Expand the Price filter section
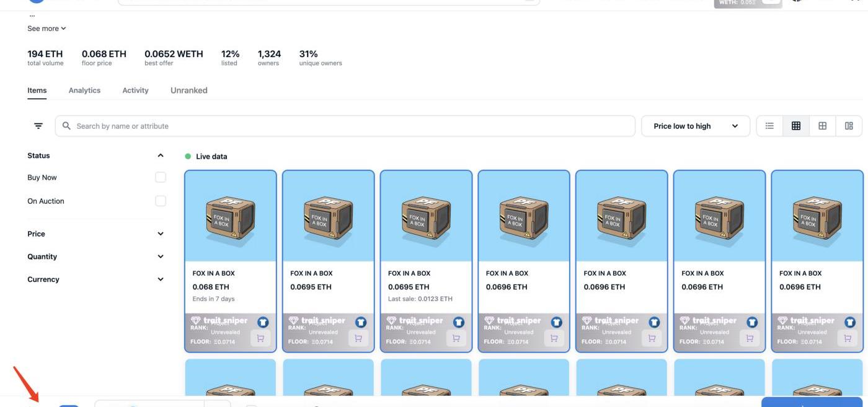 pos(161,234)
